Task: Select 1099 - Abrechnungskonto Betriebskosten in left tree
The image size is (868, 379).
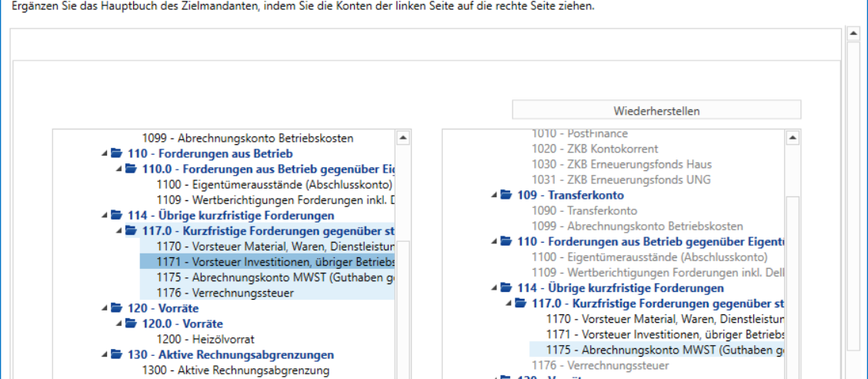Action: [x=248, y=138]
